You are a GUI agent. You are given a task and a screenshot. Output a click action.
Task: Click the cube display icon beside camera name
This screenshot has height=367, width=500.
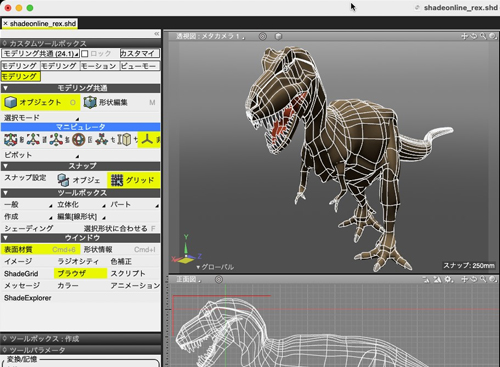[x=278, y=36]
